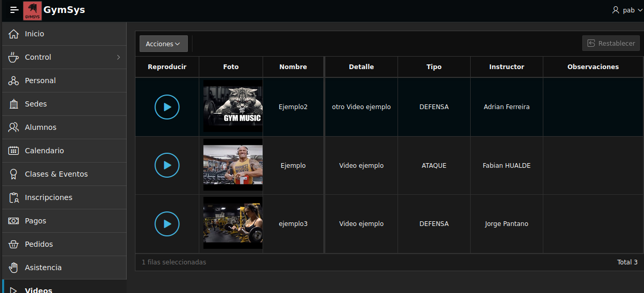Click the Pedidos basket icon
The width and height of the screenshot is (644, 293).
14,244
